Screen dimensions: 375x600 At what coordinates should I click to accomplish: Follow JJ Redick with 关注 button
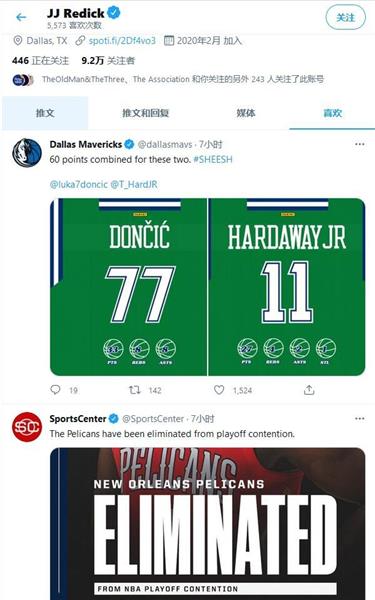point(346,18)
